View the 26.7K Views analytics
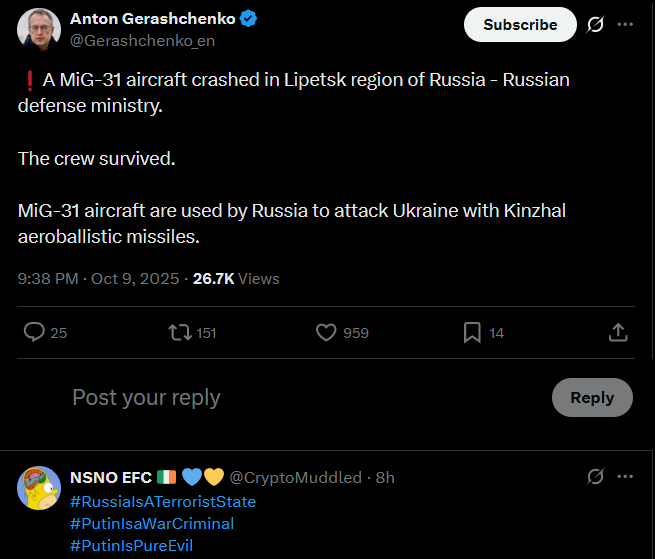Screen dimensions: 655x559 [x=236, y=278]
